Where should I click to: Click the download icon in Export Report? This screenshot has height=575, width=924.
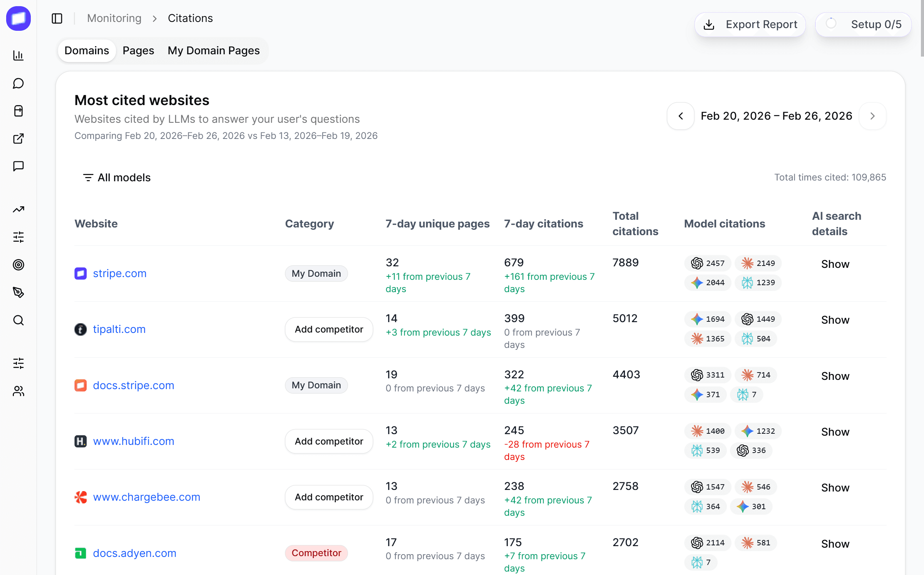(709, 25)
